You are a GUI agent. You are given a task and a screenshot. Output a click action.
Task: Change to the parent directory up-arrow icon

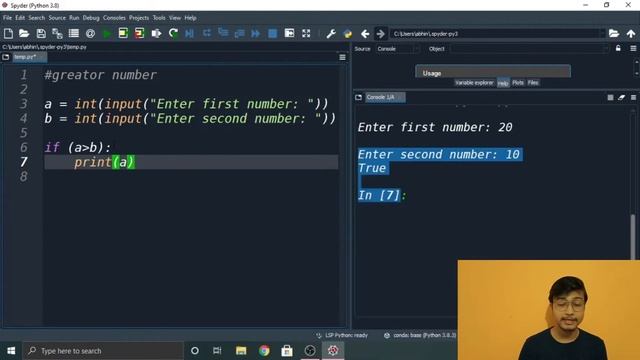pyautogui.click(x=631, y=33)
